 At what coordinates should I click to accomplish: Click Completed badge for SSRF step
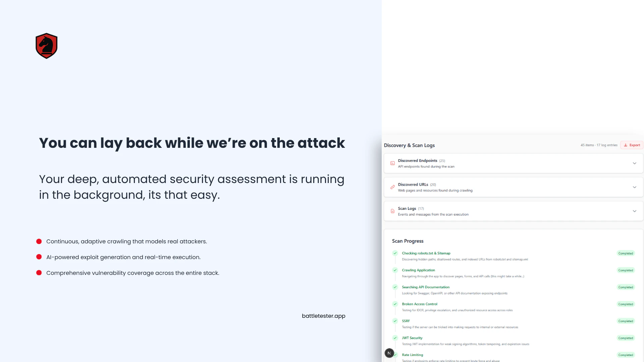tap(626, 321)
